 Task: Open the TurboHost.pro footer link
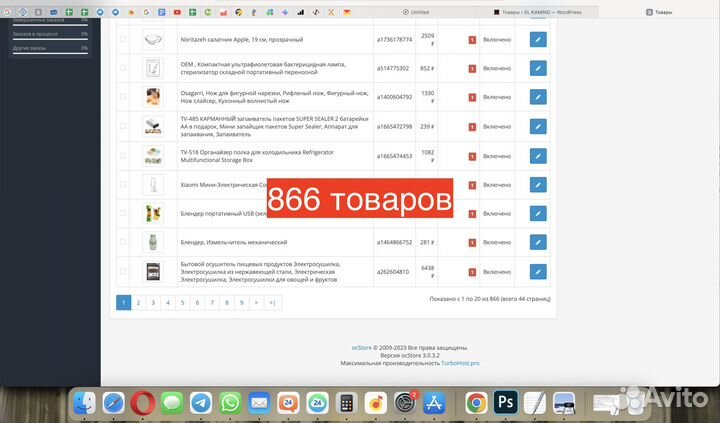460,363
